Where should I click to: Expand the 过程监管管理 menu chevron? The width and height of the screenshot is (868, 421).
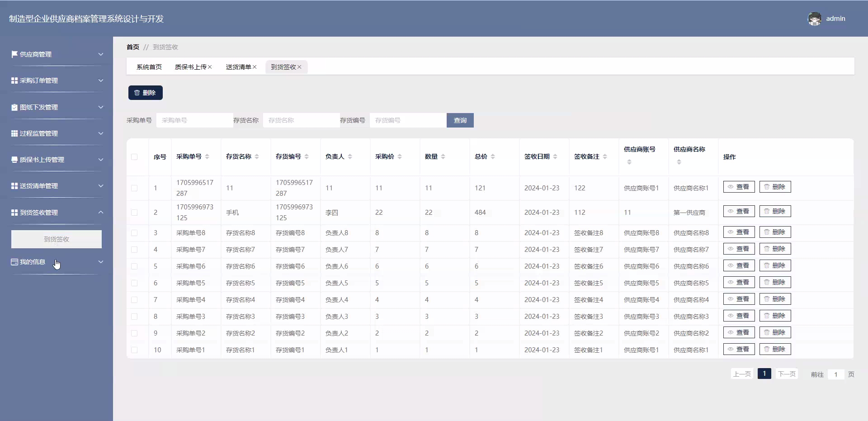coord(101,133)
